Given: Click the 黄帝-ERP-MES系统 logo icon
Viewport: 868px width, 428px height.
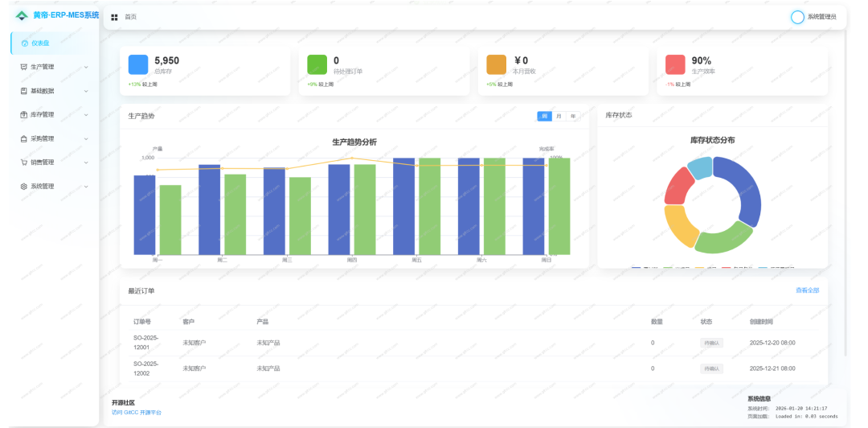Looking at the screenshot, I should (22, 15).
